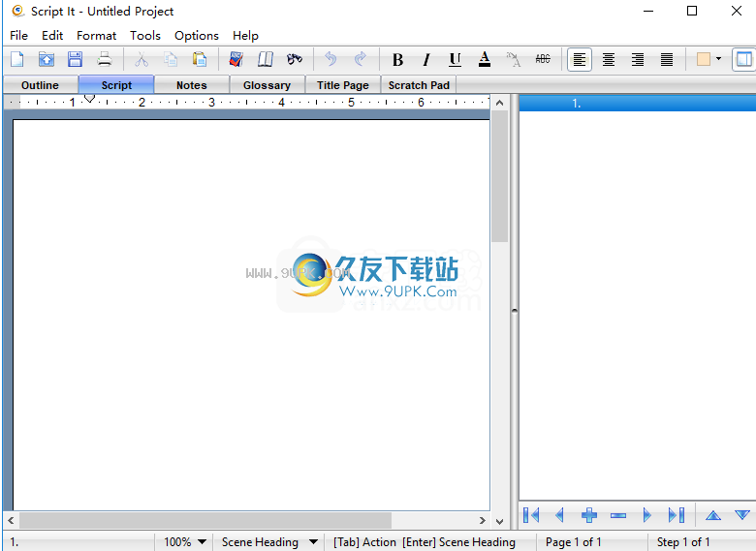Open the thesaurus open-book icon
Screen dimensions: 756x551
pos(266,60)
